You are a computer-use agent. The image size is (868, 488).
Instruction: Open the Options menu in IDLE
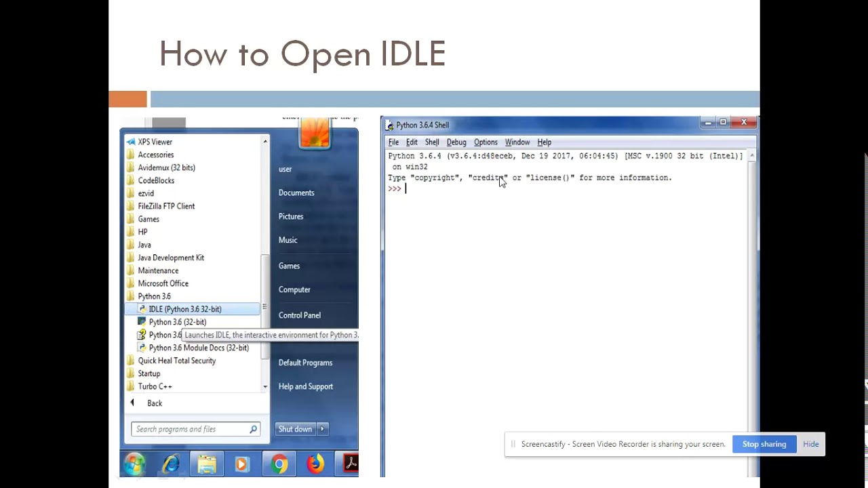click(x=486, y=142)
